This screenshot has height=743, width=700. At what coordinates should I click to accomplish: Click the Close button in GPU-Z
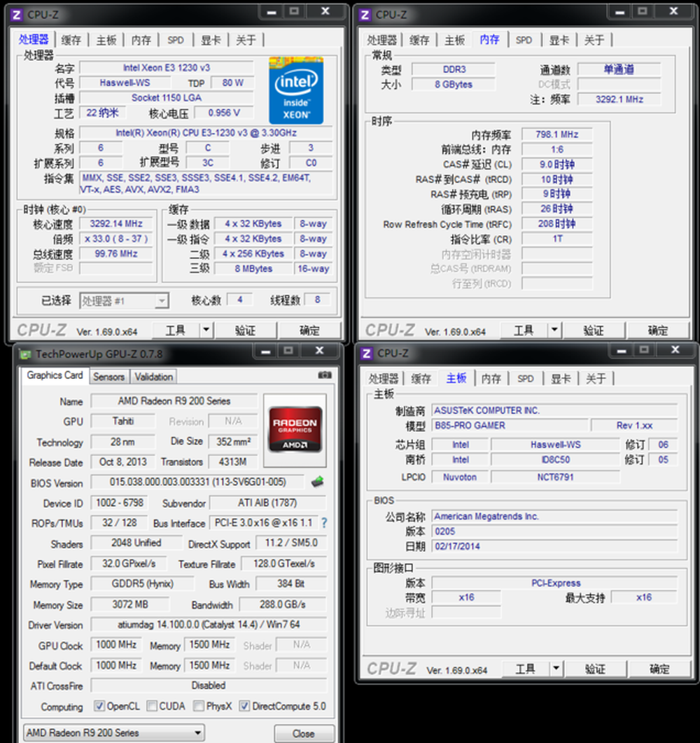coord(304,733)
